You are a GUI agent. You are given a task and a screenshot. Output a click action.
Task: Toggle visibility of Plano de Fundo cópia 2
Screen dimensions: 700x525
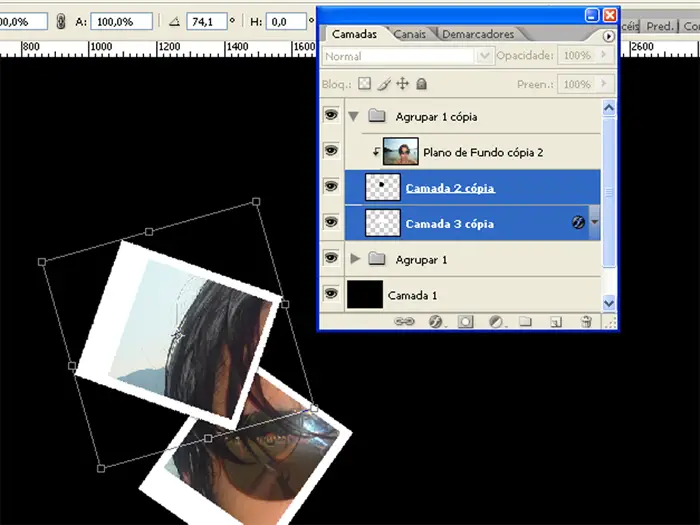[x=331, y=152]
